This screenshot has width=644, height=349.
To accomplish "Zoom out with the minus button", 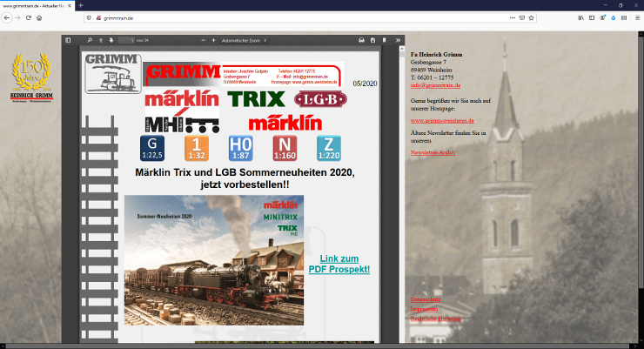I will click(x=202, y=40).
